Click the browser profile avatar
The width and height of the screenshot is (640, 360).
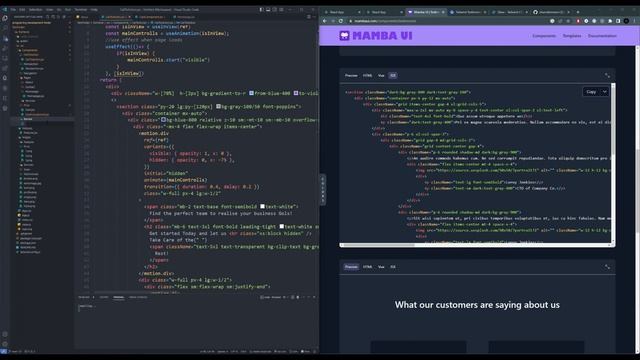pos(626,21)
